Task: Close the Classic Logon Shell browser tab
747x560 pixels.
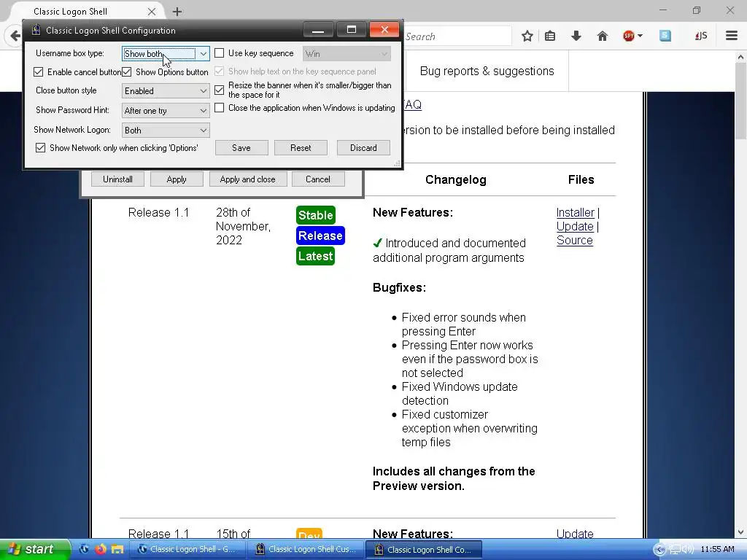Action: [152, 12]
